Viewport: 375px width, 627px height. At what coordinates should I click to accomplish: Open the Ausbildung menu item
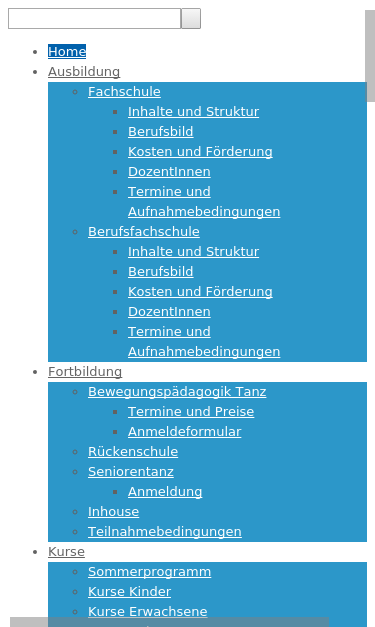(x=84, y=72)
